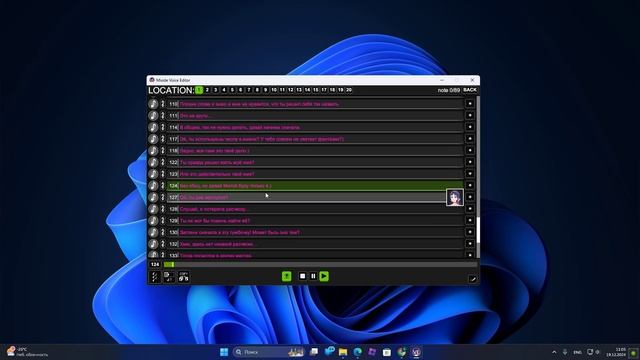Switch to location tab 10
Image resolution: width=640 pixels, height=360 pixels.
tap(274, 90)
